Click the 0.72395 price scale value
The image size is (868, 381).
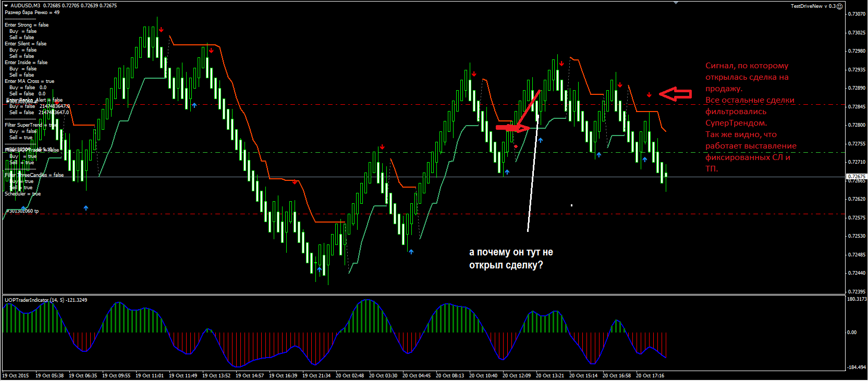[857, 292]
